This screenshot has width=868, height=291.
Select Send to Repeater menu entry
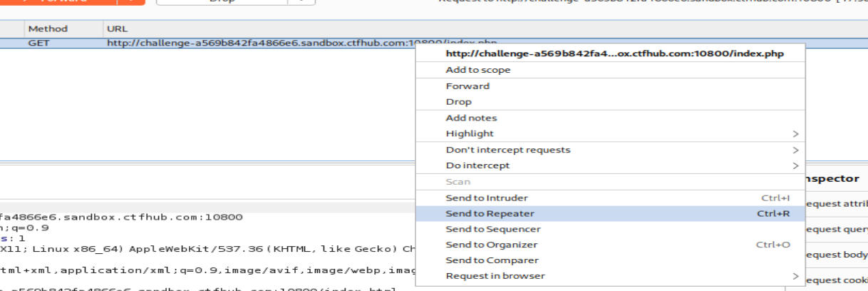click(490, 213)
